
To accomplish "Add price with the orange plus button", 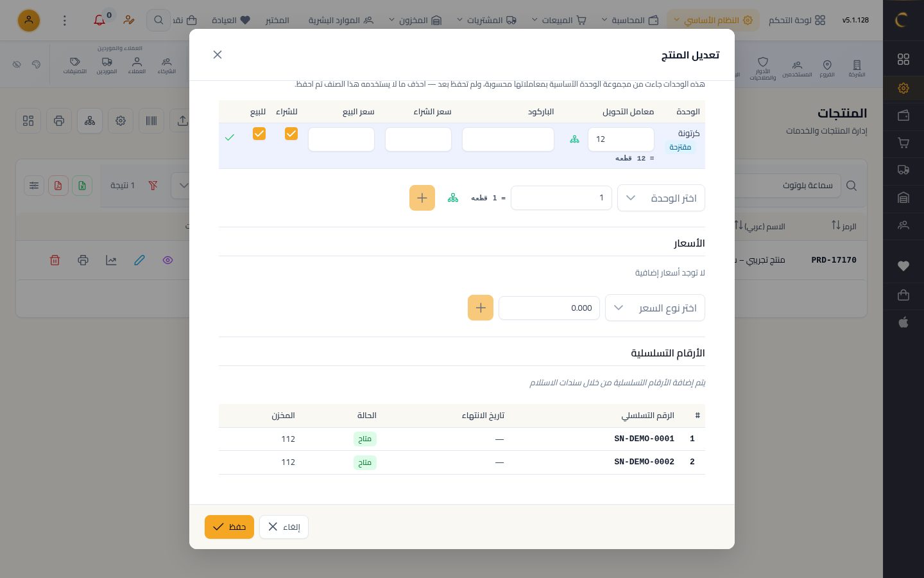I will [x=481, y=308].
